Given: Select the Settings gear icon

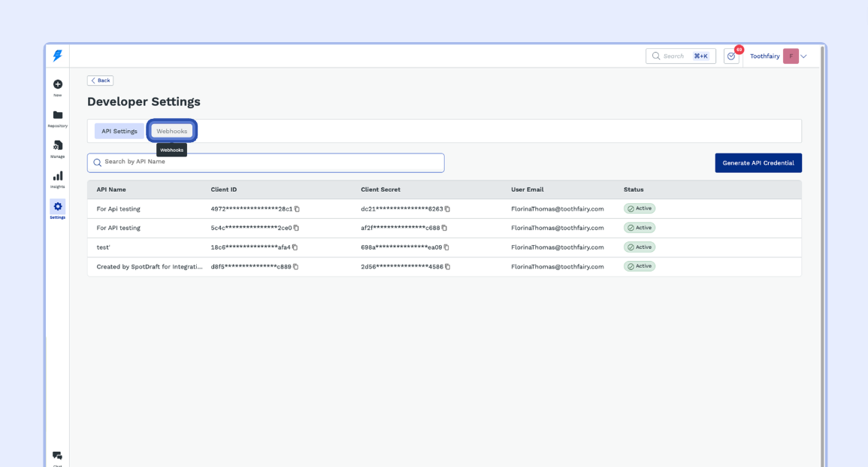Looking at the screenshot, I should 58,207.
